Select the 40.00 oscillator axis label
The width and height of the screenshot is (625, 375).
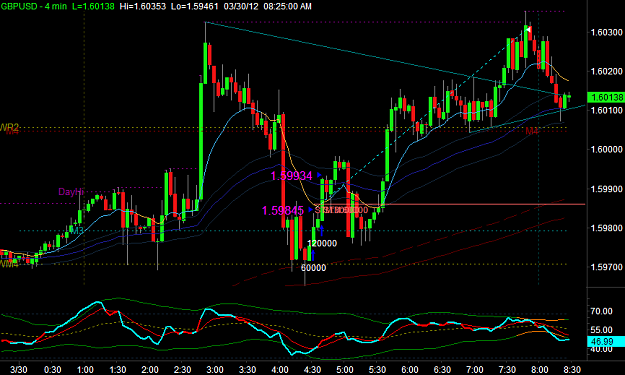coord(601,349)
